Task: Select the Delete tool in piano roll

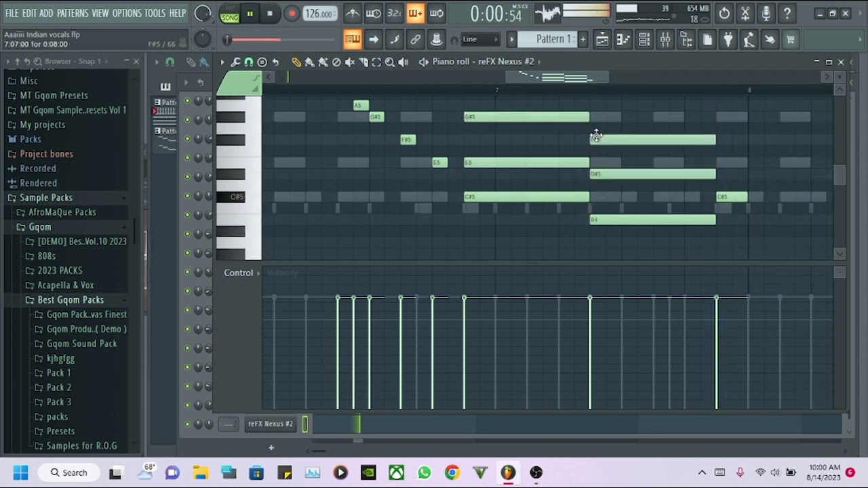Action: [x=336, y=62]
